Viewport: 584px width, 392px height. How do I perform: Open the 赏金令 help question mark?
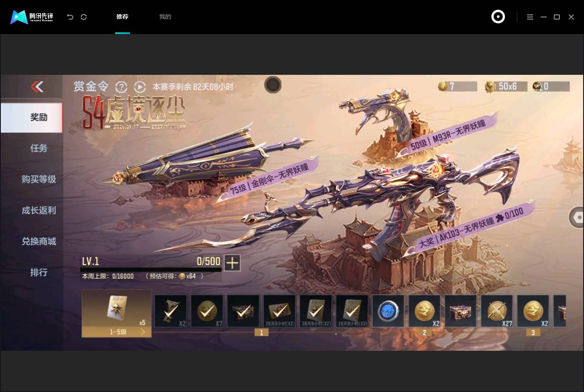[x=121, y=87]
